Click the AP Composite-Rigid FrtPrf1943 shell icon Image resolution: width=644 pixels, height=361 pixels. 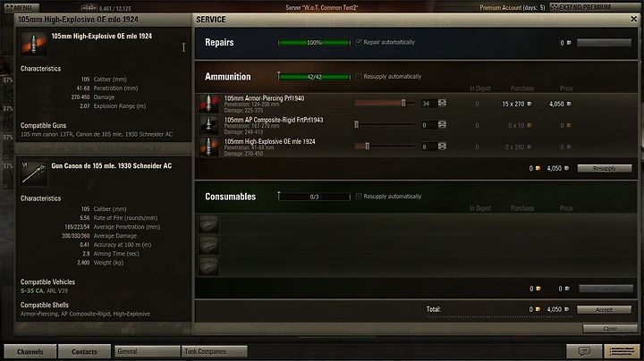coord(208,125)
